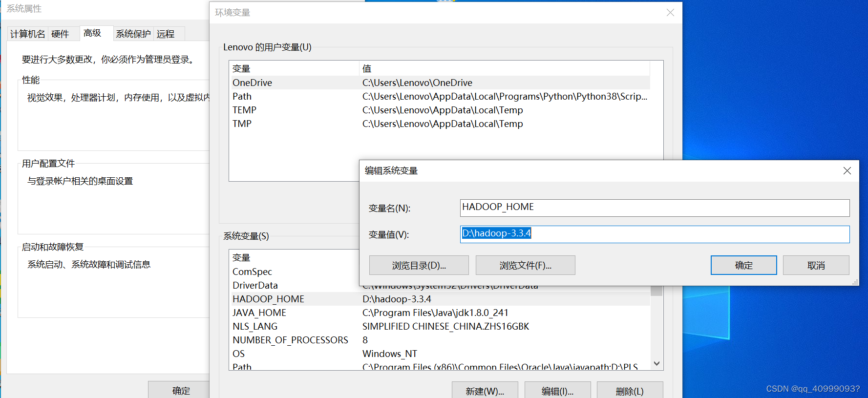Select the user Path variable row
This screenshot has width=868, height=398.
440,96
